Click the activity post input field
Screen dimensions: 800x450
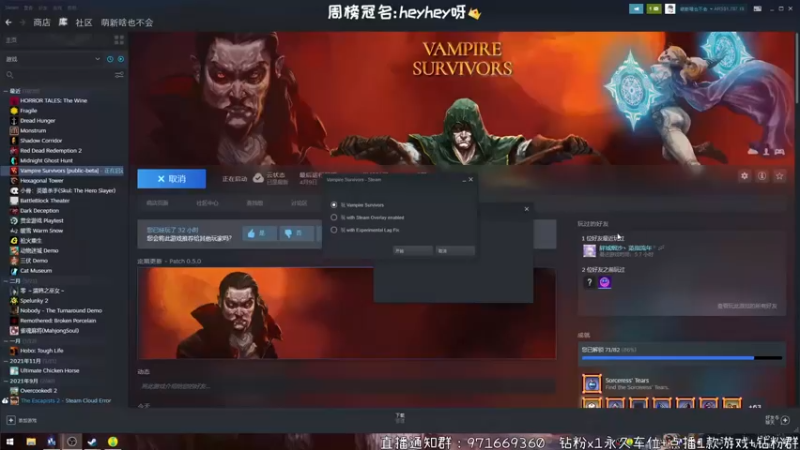346,386
